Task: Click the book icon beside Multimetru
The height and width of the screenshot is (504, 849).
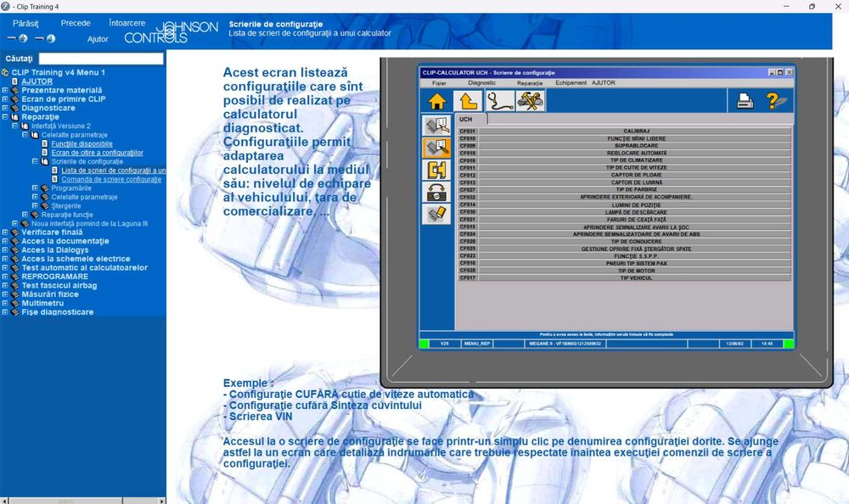Action: click(14, 303)
